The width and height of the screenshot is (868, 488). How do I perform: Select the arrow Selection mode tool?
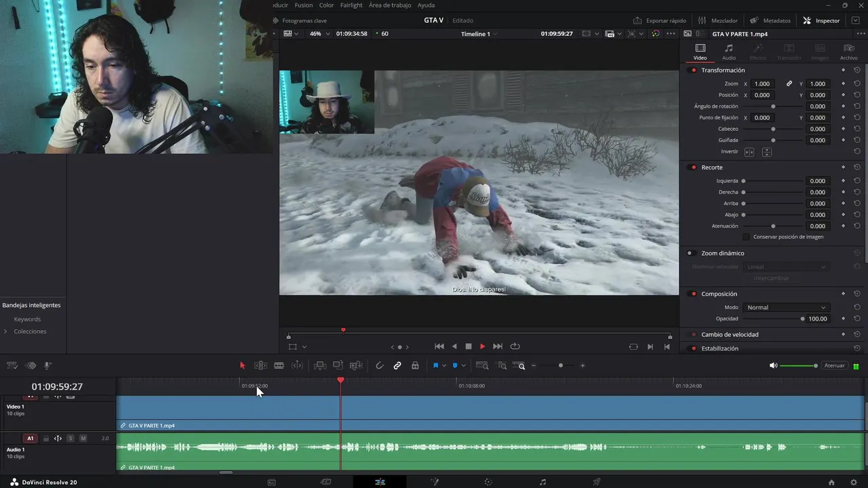coord(242,365)
